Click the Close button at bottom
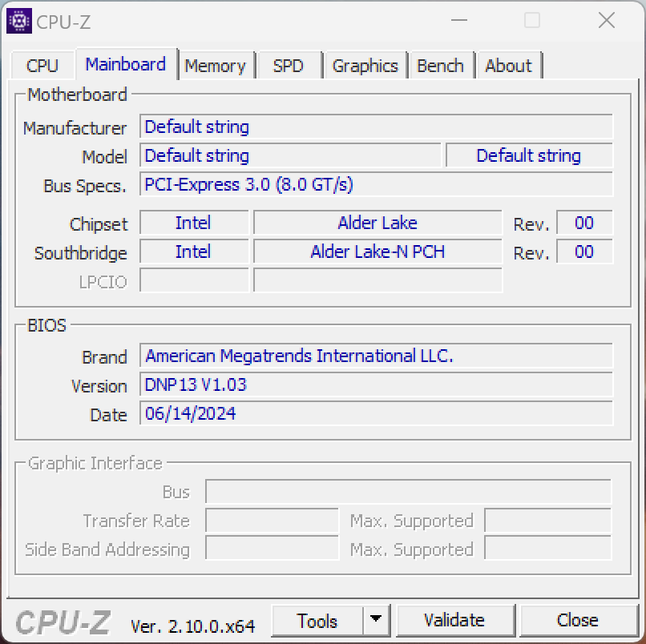 tap(578, 621)
